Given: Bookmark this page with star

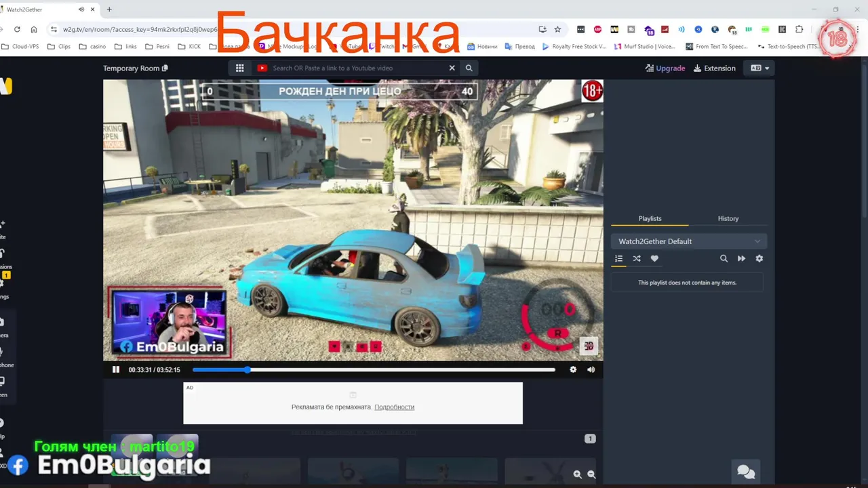Looking at the screenshot, I should coord(557,29).
